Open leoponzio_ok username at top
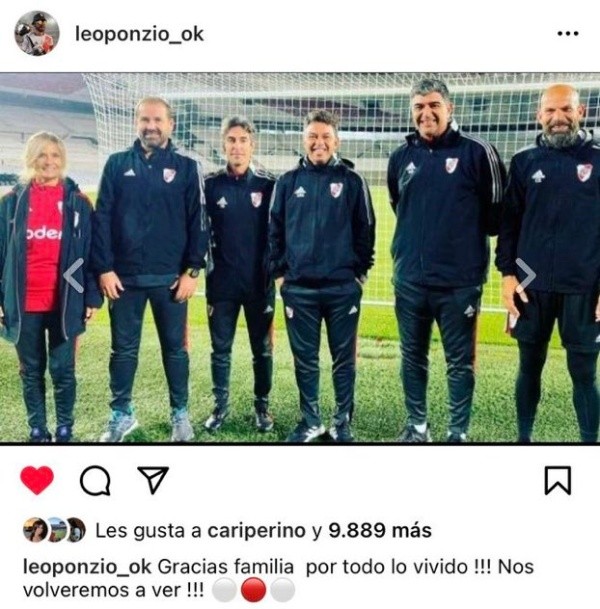600x609 pixels. point(139,34)
